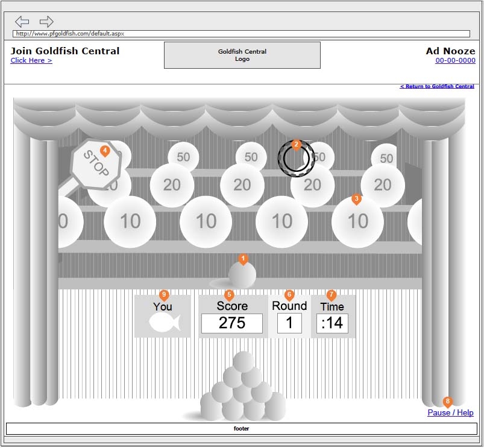
Task: Click the 10 target tagged with marker 3
Action: [x=357, y=221]
